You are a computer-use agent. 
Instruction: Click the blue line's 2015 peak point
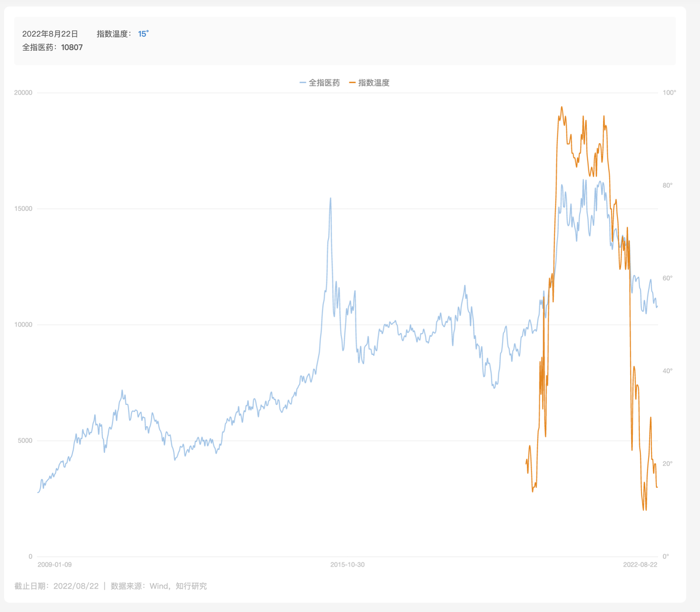point(330,199)
